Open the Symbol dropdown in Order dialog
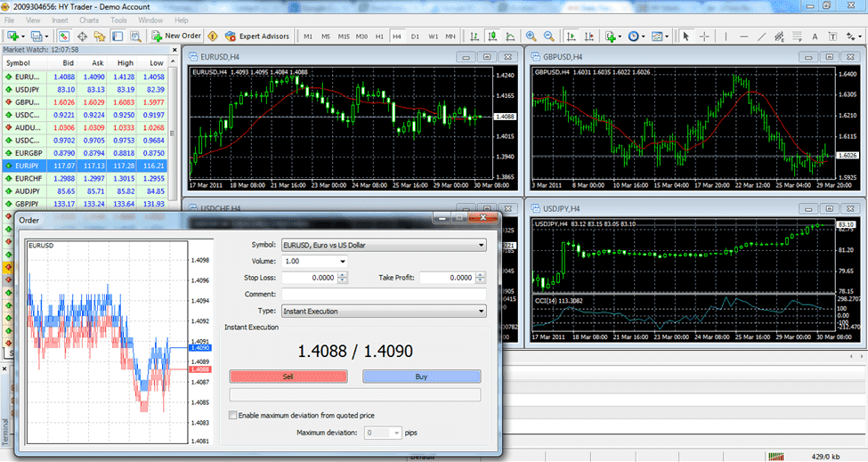868x462 pixels. tap(383, 245)
